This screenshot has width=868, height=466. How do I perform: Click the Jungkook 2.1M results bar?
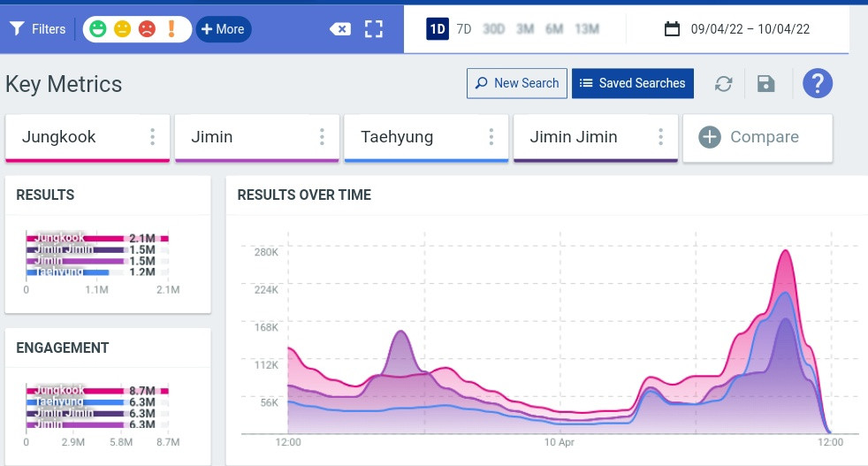pos(97,238)
